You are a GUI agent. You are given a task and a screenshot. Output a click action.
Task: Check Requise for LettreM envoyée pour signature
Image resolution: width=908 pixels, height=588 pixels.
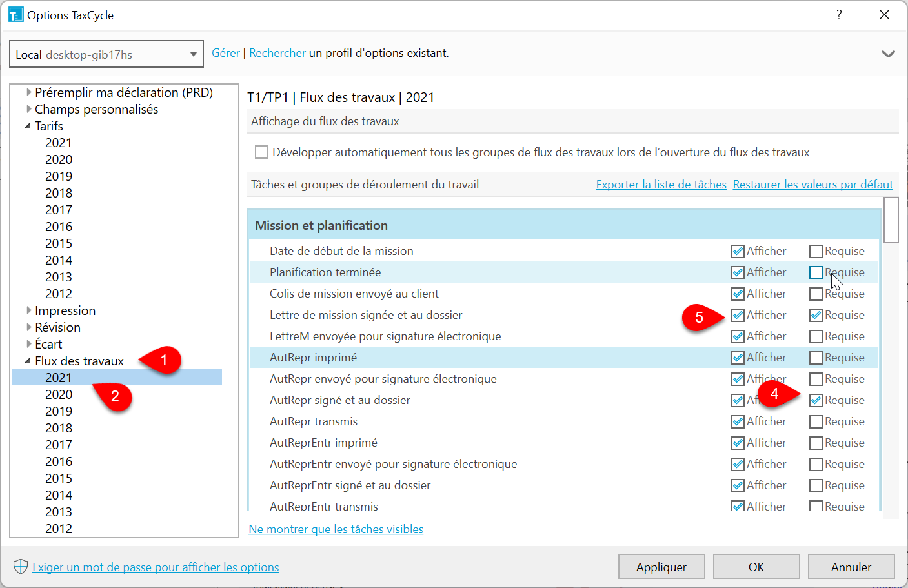(816, 336)
